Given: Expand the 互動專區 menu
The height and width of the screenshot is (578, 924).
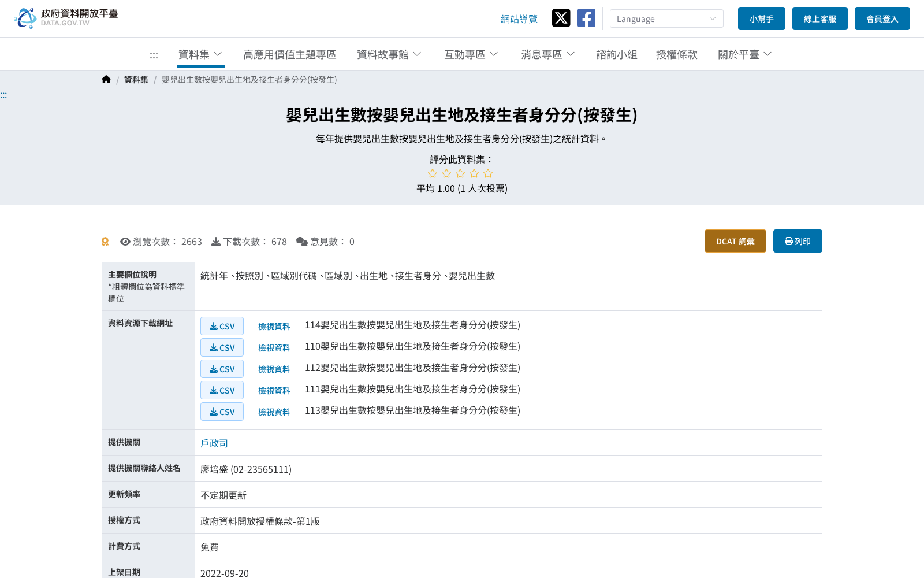Looking at the screenshot, I should 471,54.
